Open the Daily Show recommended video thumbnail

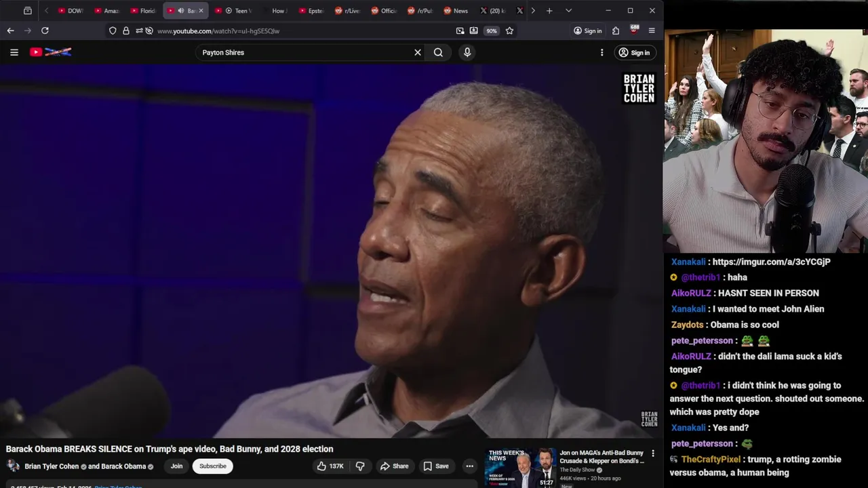[x=520, y=468]
